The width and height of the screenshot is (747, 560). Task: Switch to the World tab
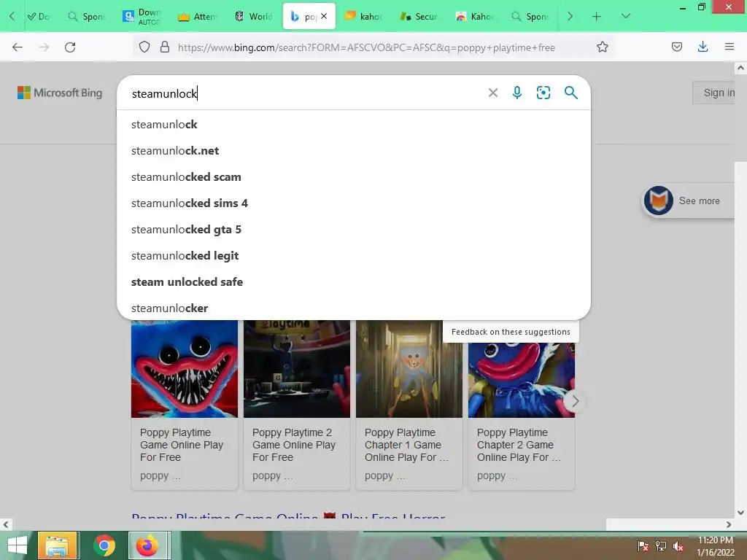coord(253,17)
